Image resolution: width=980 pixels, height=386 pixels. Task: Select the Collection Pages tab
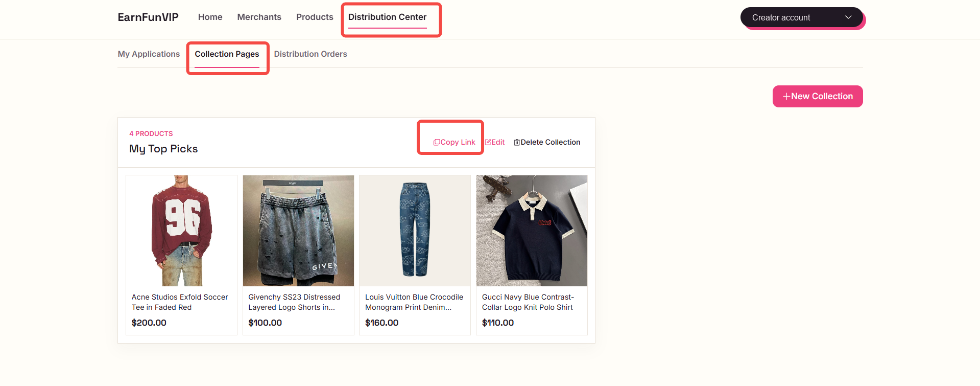(227, 54)
